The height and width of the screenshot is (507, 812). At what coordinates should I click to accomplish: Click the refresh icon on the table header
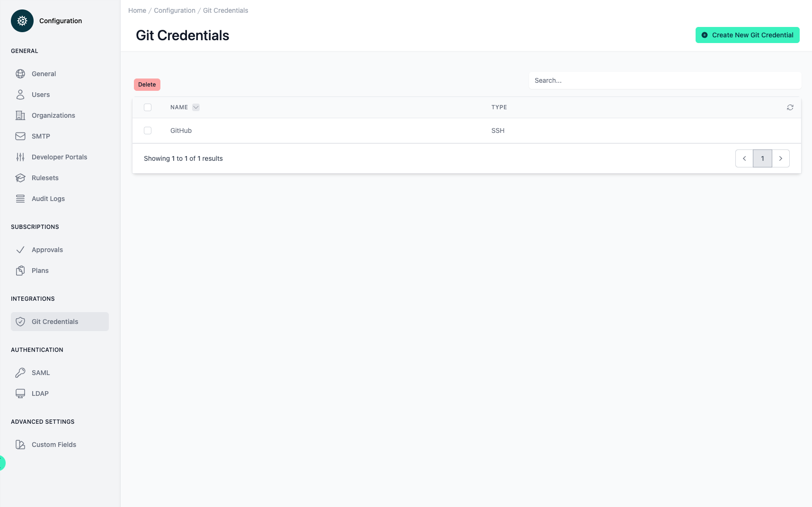(x=790, y=107)
